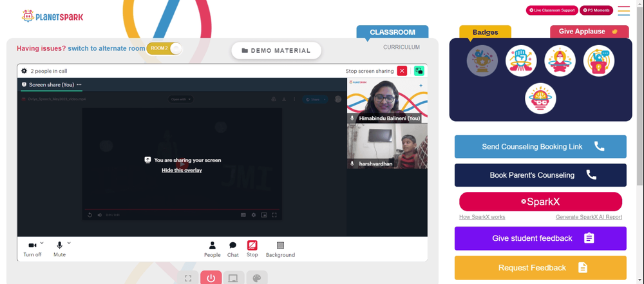Open call settings gear icon
Screen dimensions: 644x284
coord(24,71)
